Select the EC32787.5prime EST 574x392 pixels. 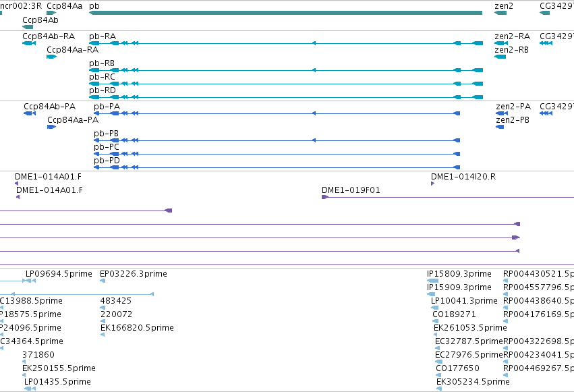(x=438, y=348)
